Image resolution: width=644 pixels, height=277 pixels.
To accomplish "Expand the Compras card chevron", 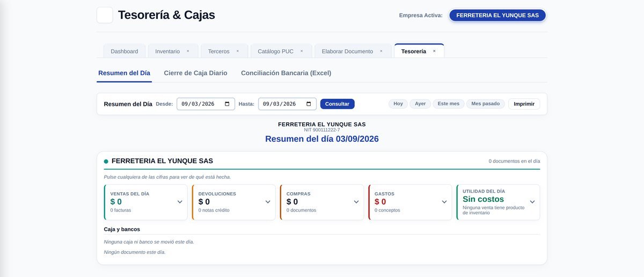I will (x=356, y=202).
